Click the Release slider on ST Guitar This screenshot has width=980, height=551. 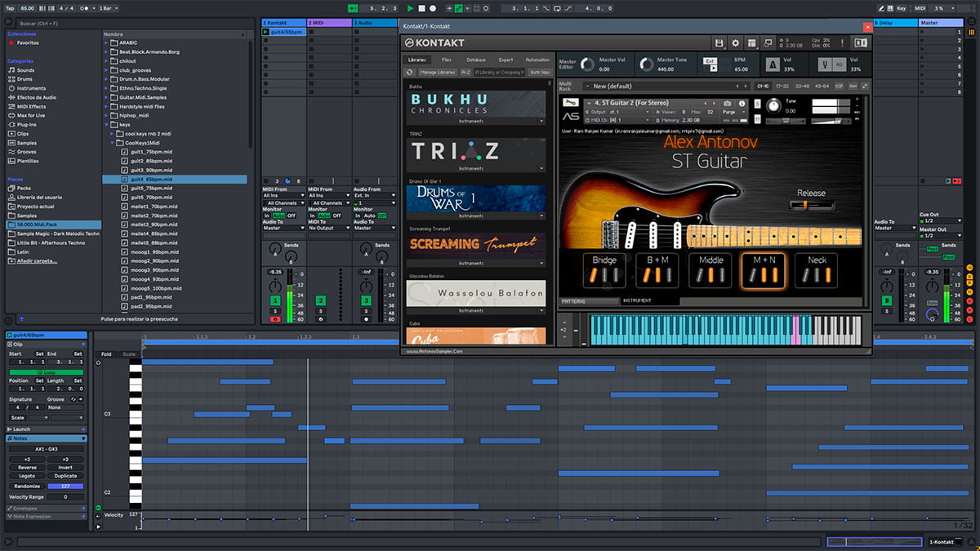(x=811, y=204)
